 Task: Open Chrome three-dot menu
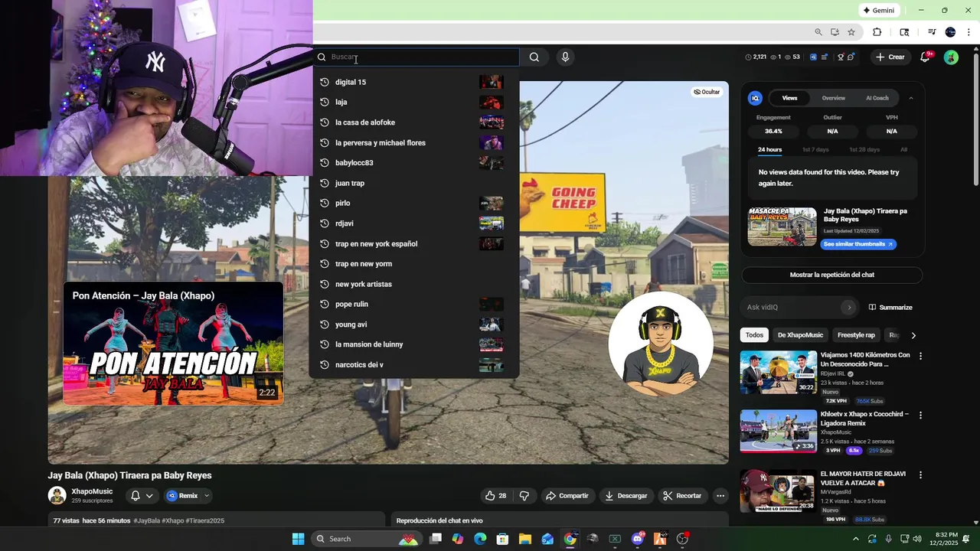[969, 32]
